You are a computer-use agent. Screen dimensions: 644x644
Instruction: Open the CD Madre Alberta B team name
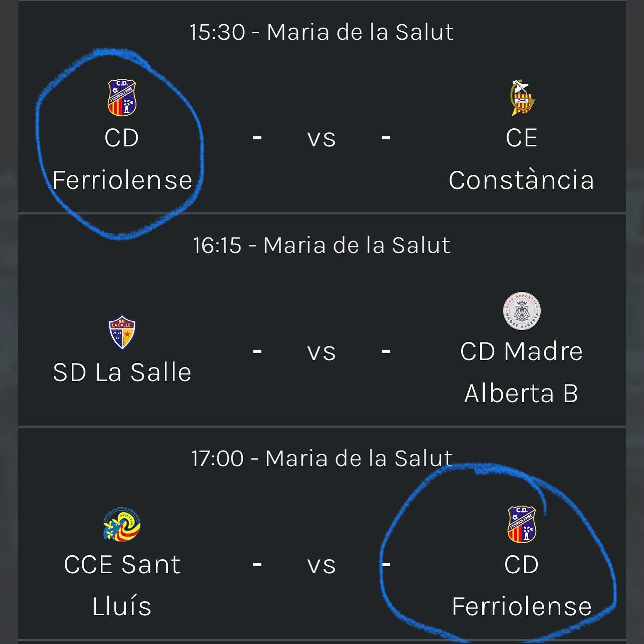tap(522, 372)
